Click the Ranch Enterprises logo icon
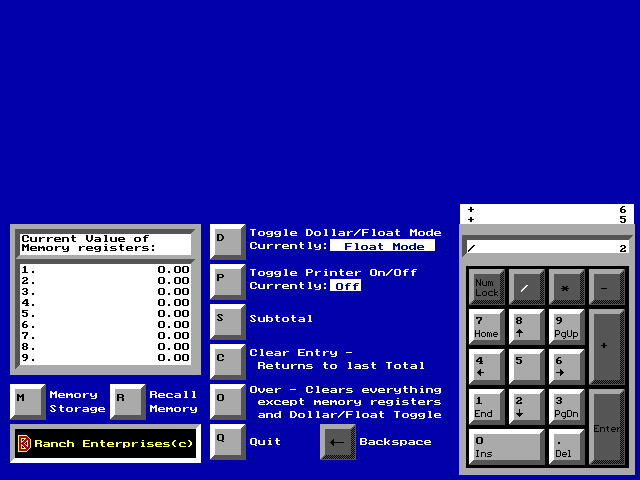640x480 pixels. coord(25,443)
